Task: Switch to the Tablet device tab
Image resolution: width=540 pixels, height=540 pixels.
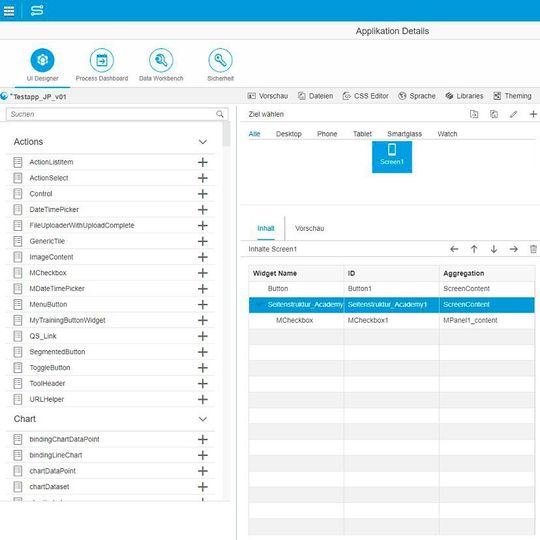Action: 362,134
